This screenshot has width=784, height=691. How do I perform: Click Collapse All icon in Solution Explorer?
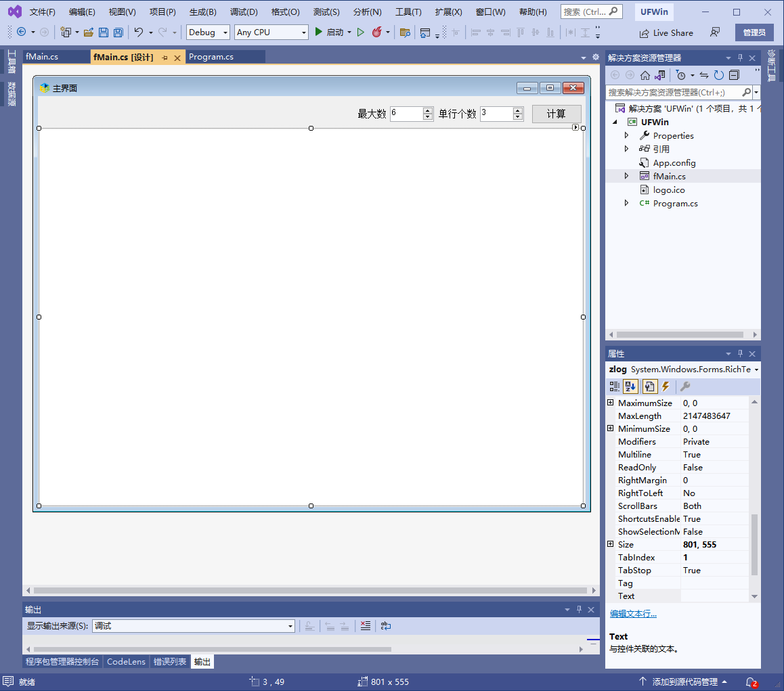point(734,75)
